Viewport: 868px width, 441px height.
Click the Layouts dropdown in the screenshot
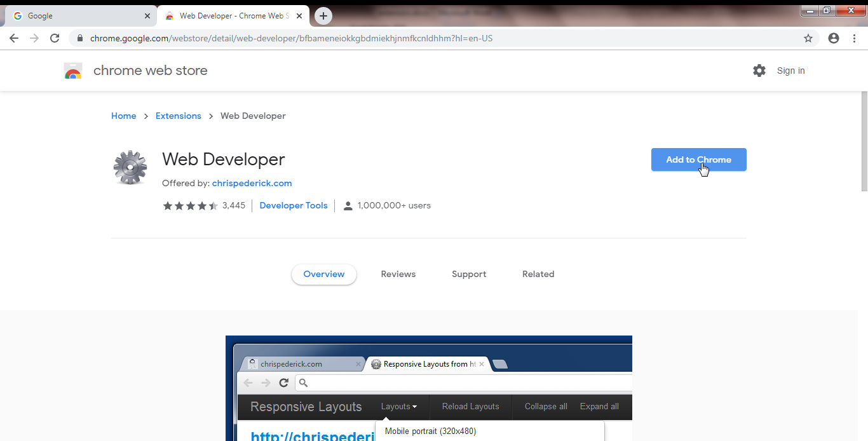click(x=399, y=407)
